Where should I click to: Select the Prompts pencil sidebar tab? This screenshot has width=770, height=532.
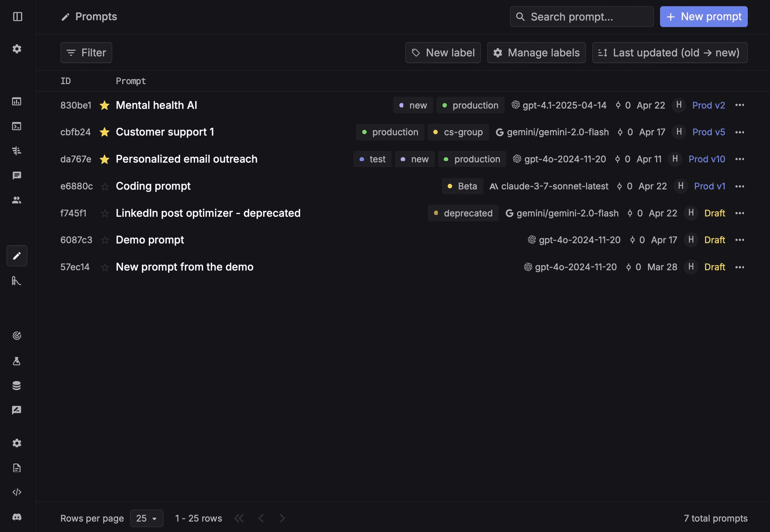tap(17, 256)
